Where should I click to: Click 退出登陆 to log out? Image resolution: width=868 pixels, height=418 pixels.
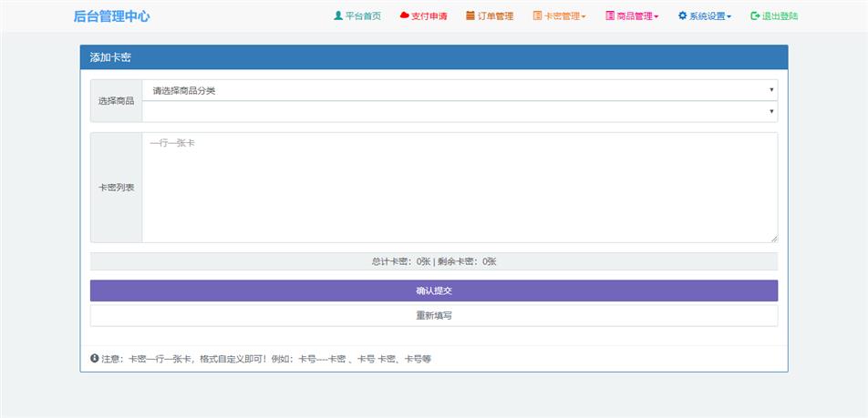pyautogui.click(x=774, y=16)
